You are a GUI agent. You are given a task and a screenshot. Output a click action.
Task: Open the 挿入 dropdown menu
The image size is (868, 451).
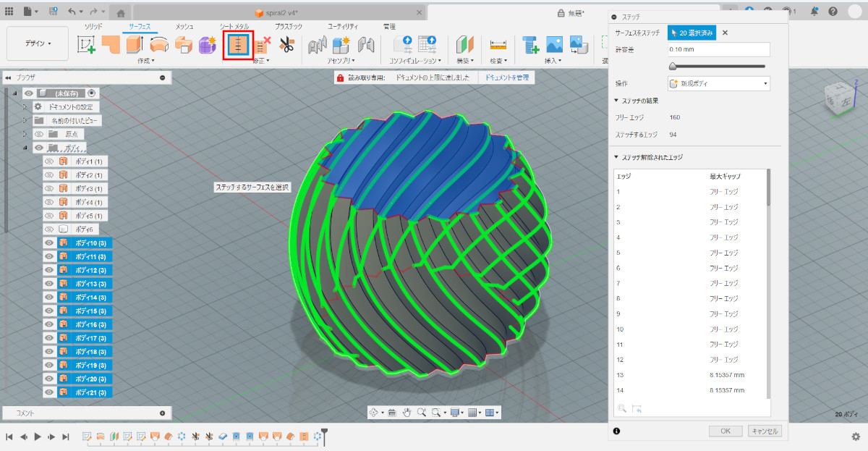(553, 61)
